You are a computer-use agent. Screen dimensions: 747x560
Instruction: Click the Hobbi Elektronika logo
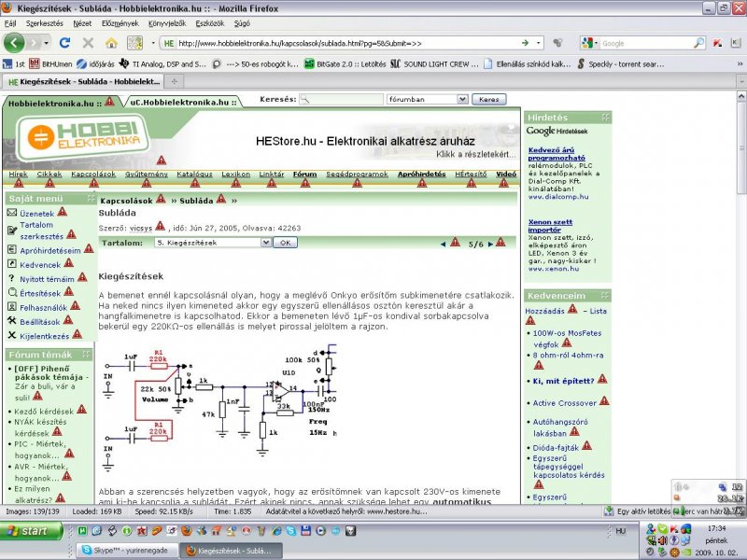(x=82, y=135)
